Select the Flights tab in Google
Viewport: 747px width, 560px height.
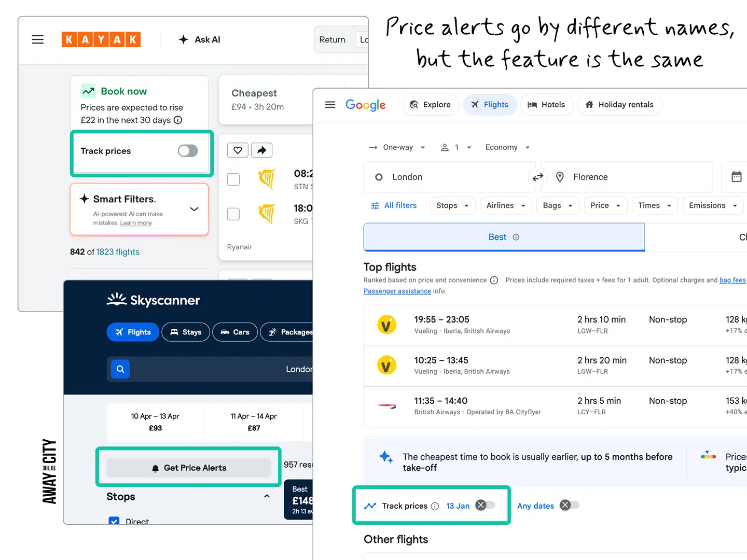point(490,105)
